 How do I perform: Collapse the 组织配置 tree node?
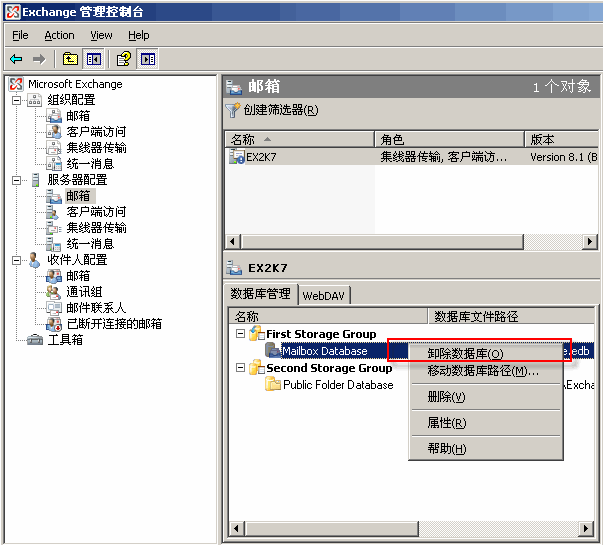pyautogui.click(x=17, y=100)
